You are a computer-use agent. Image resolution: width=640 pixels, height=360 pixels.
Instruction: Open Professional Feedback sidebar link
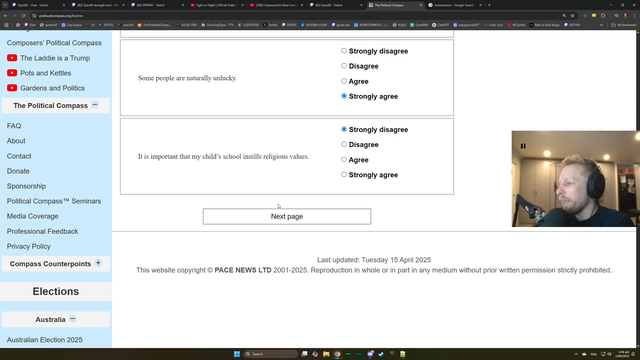pyautogui.click(x=42, y=231)
